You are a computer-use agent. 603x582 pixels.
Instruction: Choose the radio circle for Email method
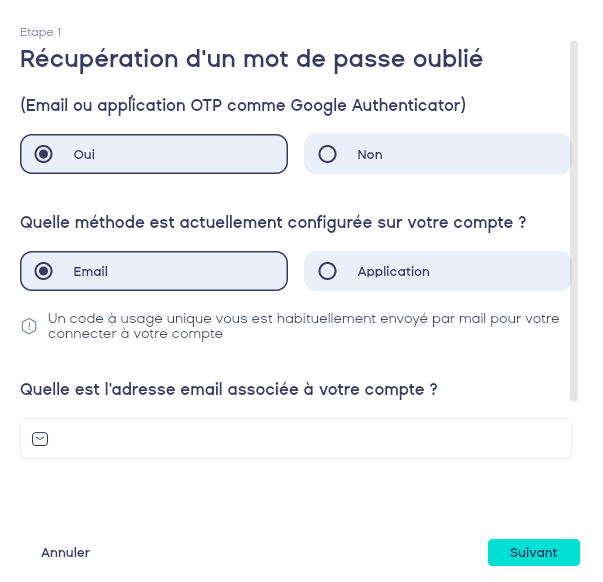point(43,271)
